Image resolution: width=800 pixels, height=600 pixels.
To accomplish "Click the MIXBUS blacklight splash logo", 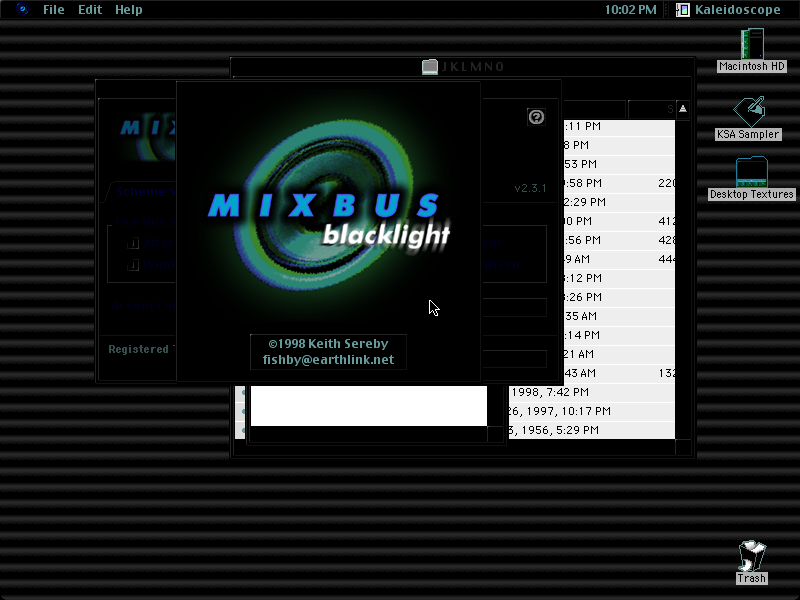I will pos(329,207).
